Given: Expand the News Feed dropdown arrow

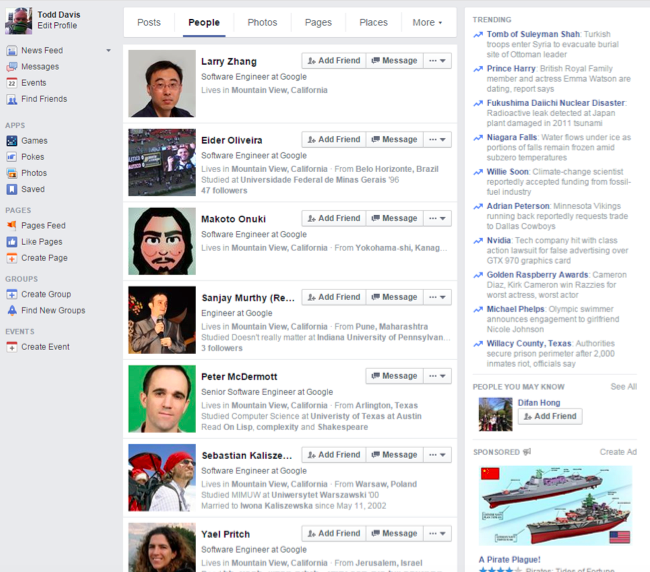Looking at the screenshot, I should point(108,51).
